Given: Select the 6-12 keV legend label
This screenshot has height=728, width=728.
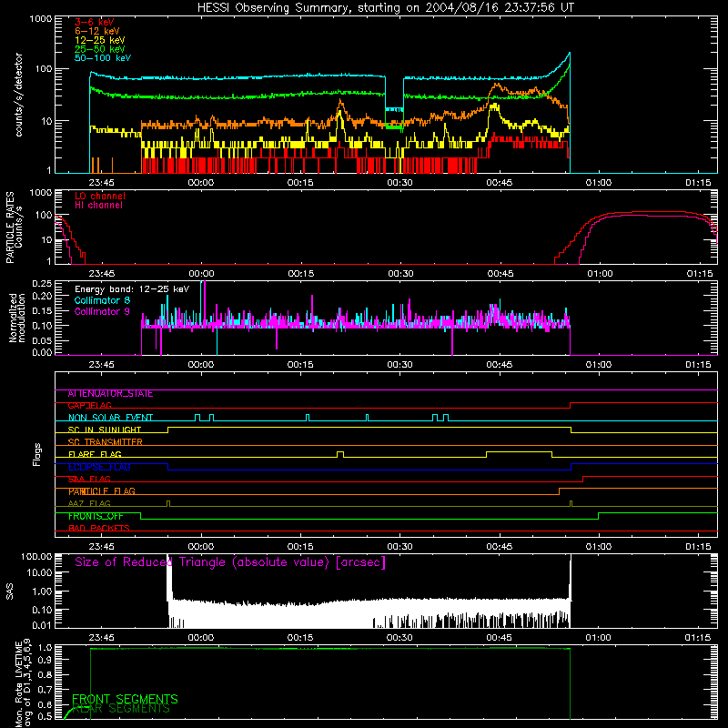Looking at the screenshot, I should [97, 31].
